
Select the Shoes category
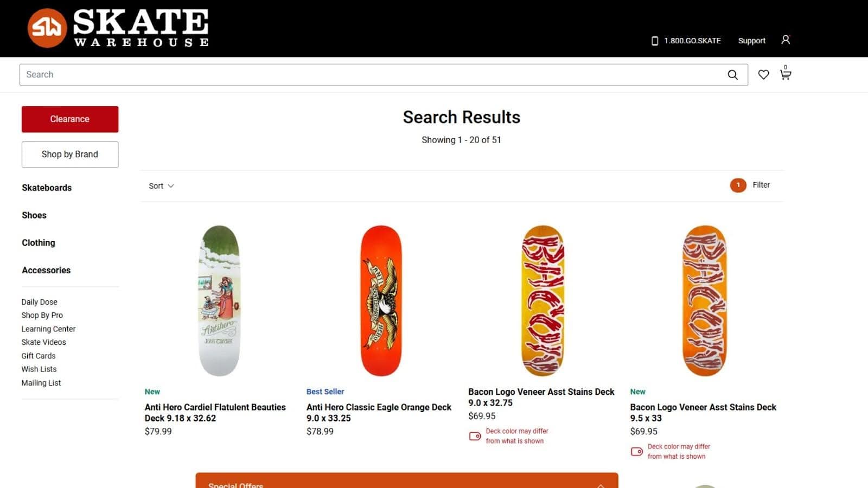tap(34, 215)
